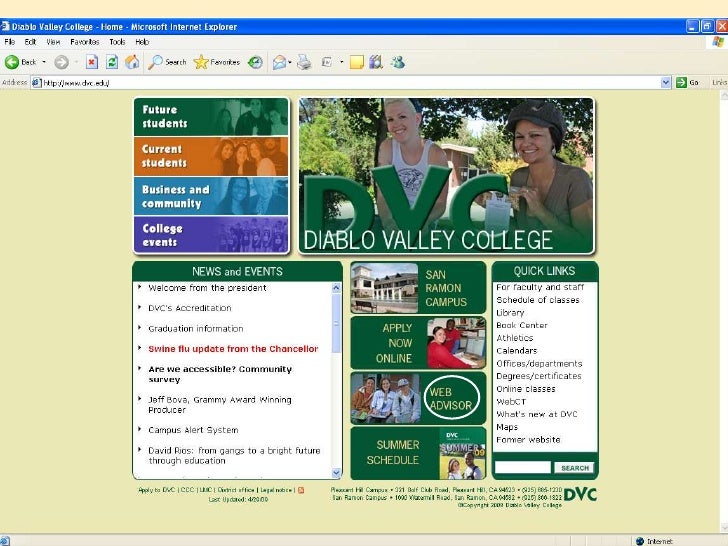728x546 pixels.
Task: Open Schedule of classes quick link
Action: 538,300
